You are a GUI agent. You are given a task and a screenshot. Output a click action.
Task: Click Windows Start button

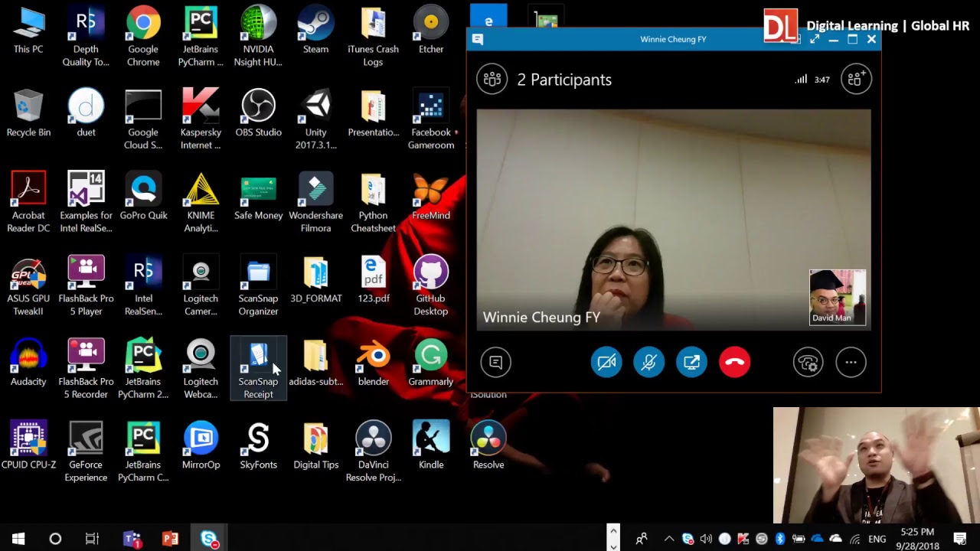point(18,539)
